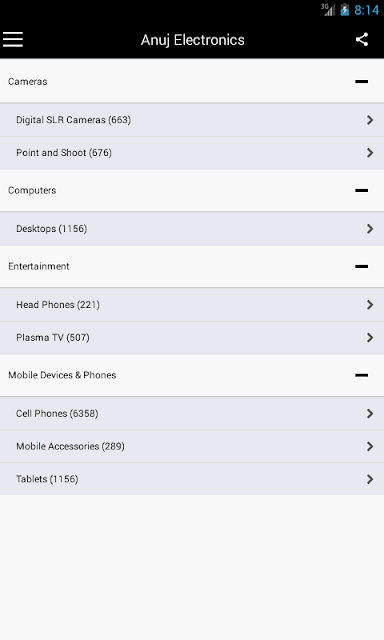Viewport: 384px width, 640px height.
Task: Collapse the Cameras category minus icon
Action: 362,82
